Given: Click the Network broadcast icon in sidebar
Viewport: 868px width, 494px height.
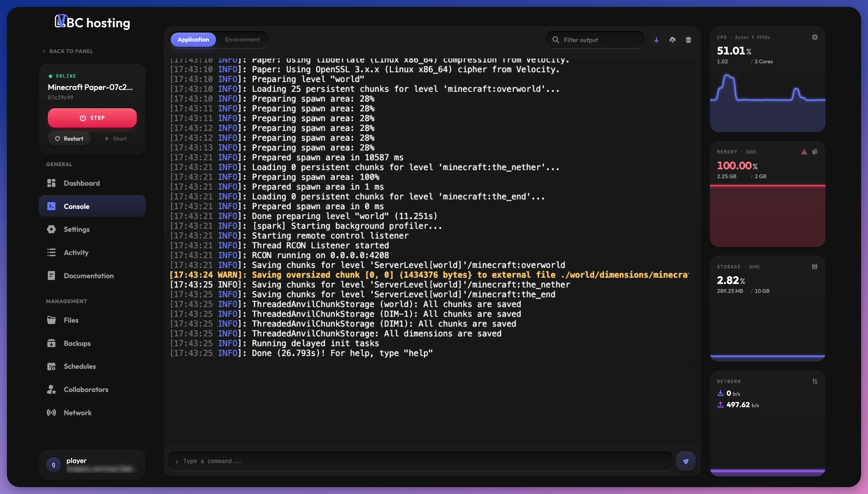Looking at the screenshot, I should (51, 413).
